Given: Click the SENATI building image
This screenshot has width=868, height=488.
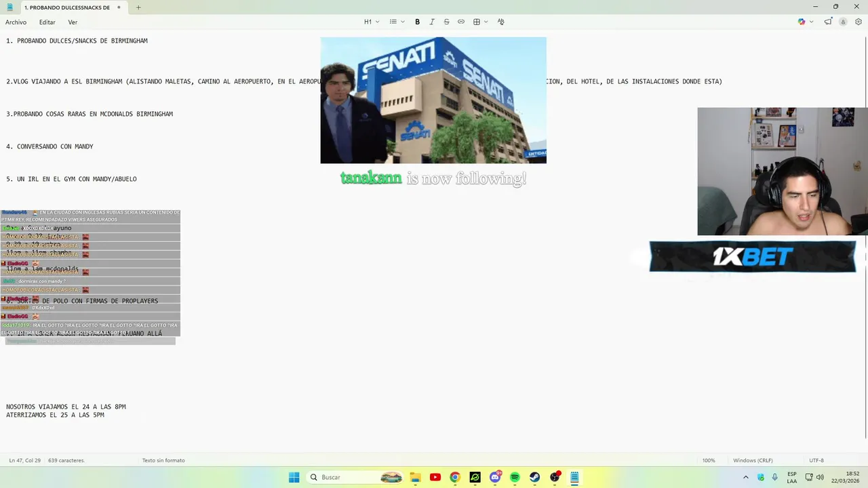Looking at the screenshot, I should coord(433,100).
